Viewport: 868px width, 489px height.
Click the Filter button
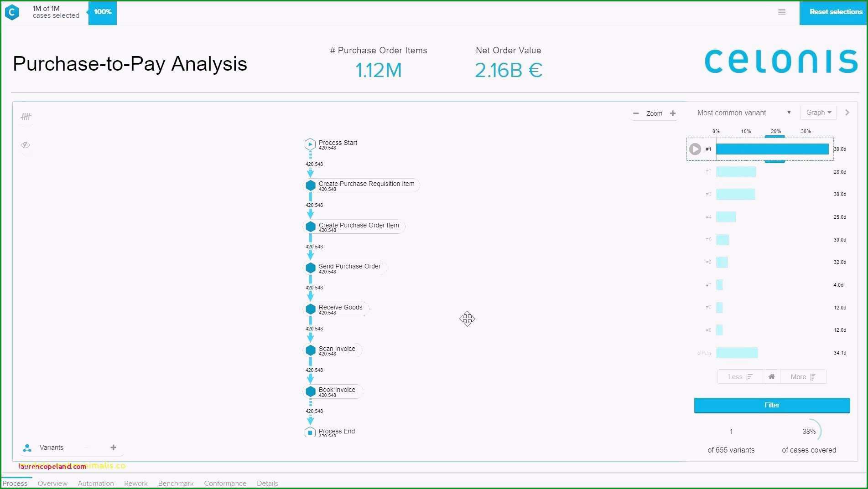coord(772,405)
